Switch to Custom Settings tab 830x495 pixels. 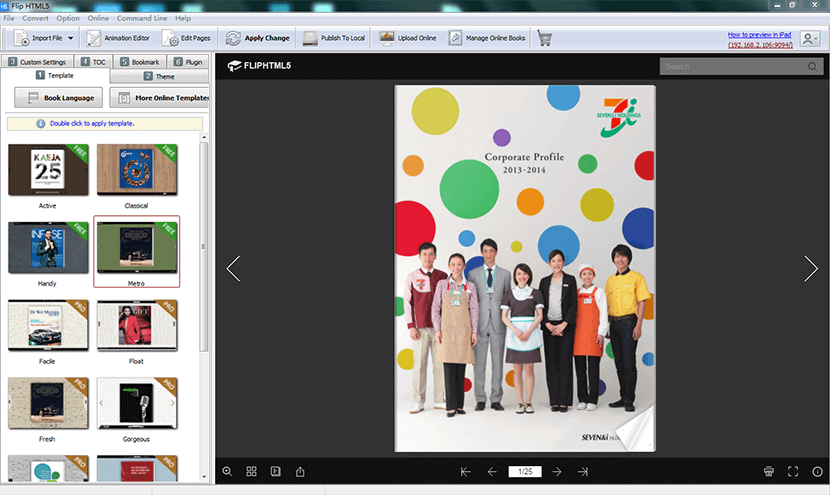point(37,61)
